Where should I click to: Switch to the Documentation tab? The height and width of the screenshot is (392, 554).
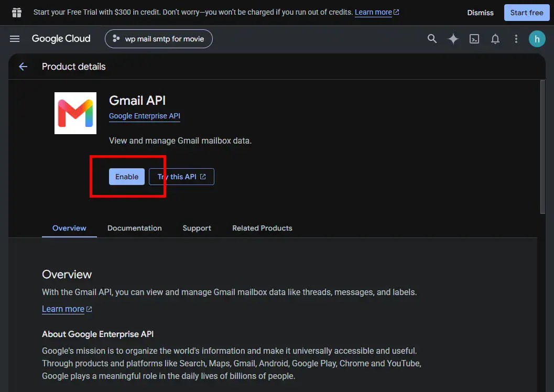tap(135, 228)
